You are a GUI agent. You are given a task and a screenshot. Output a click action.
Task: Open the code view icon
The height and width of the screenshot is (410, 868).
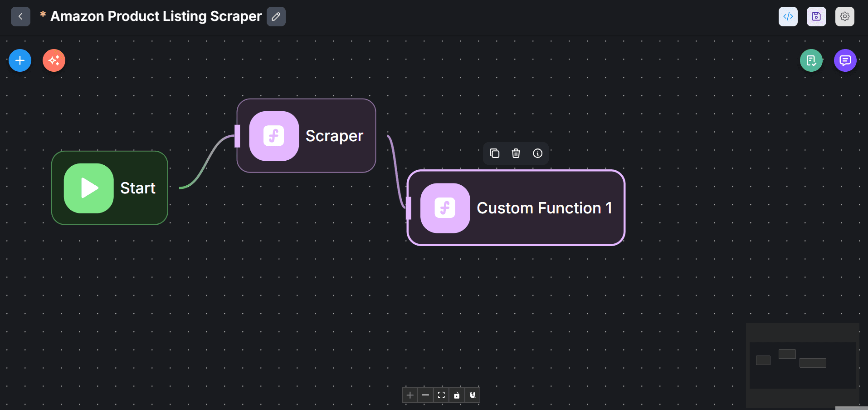pos(788,16)
